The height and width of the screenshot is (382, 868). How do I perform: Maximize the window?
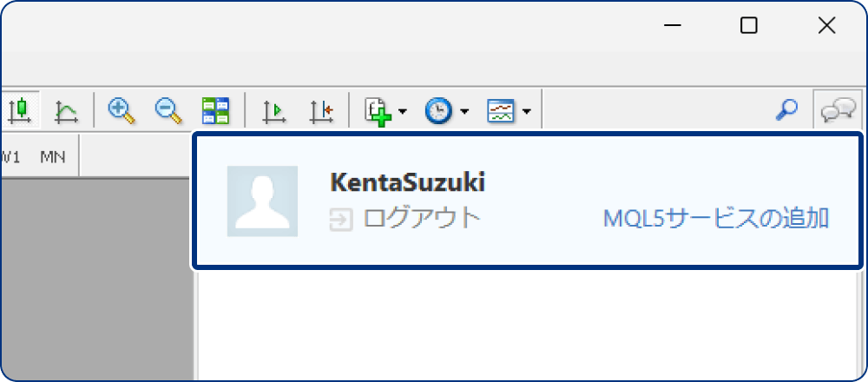pyautogui.click(x=749, y=25)
